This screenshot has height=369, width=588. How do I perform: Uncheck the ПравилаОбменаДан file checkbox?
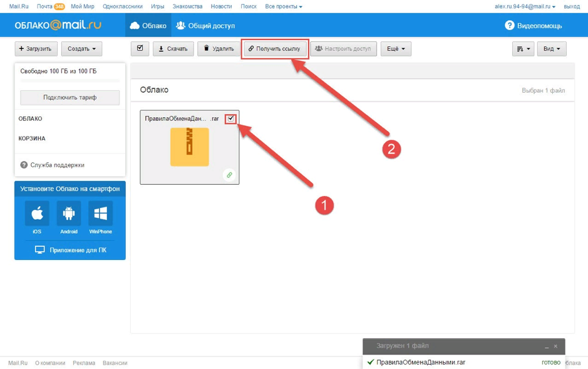coord(230,118)
